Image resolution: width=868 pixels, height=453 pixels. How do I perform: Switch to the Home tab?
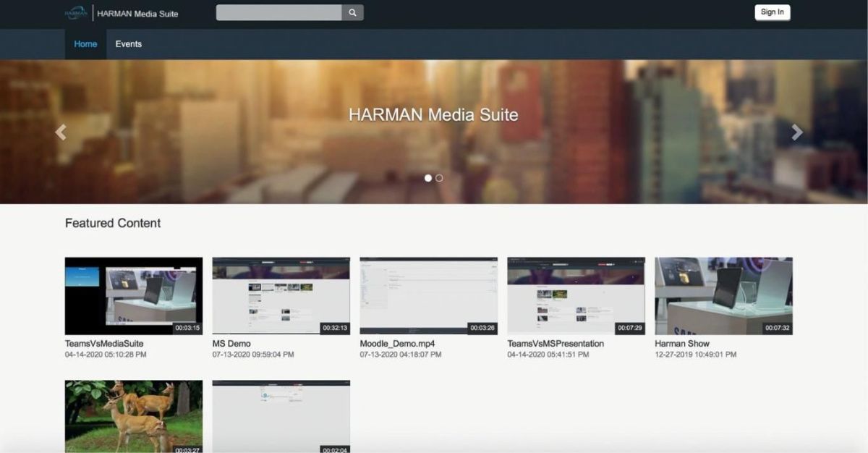pos(85,44)
